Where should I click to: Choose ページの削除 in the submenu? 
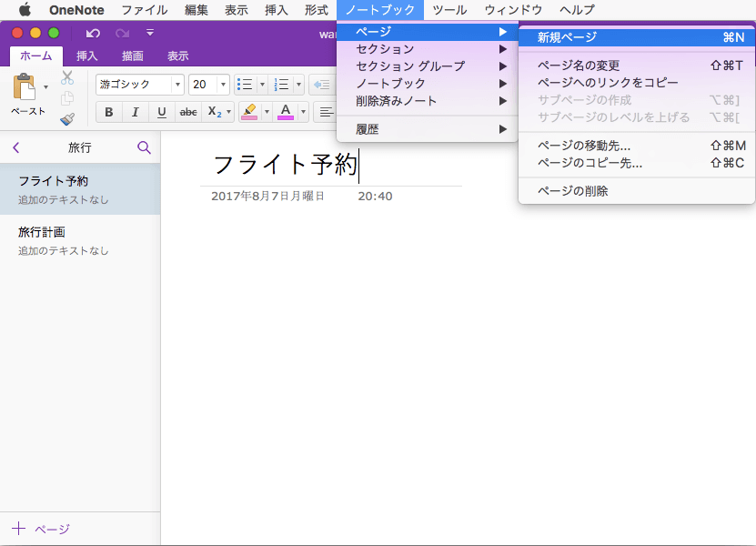[572, 191]
